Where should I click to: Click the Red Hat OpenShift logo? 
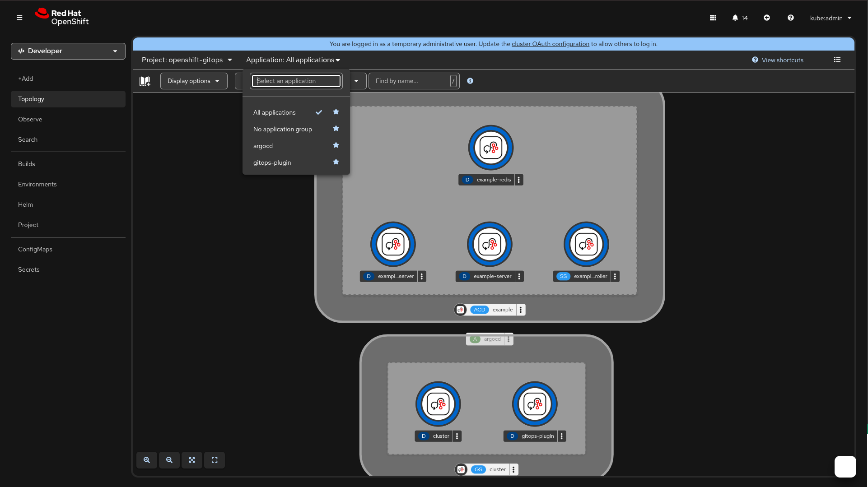point(62,17)
